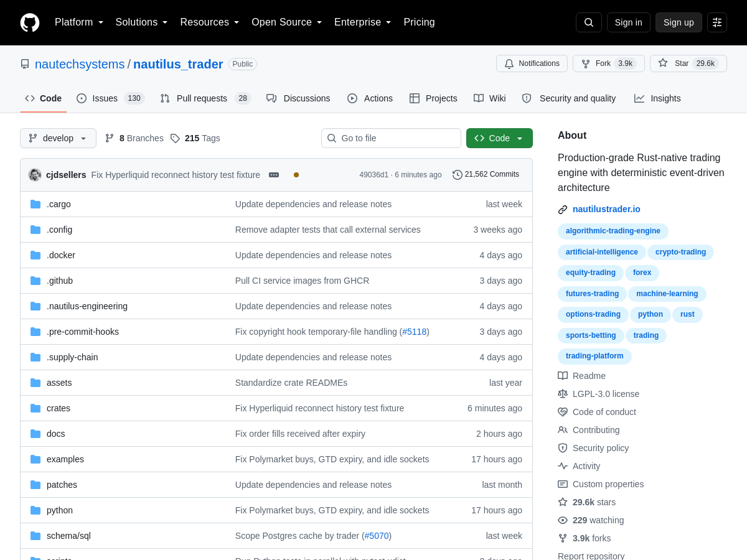Open the patches folder

(x=62, y=485)
